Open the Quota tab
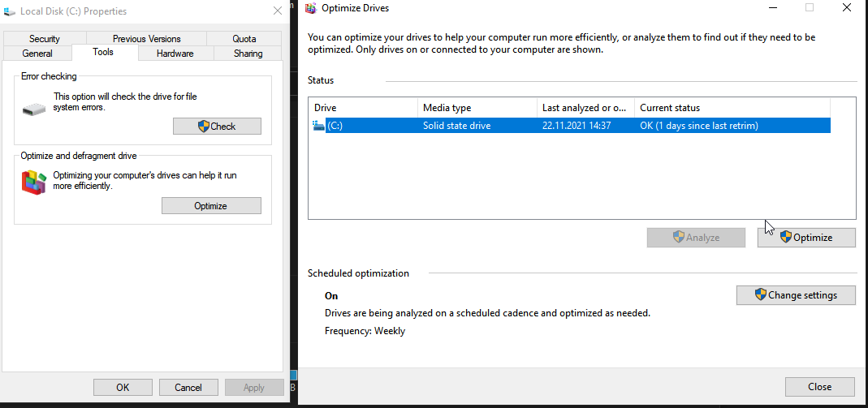 pos(244,39)
